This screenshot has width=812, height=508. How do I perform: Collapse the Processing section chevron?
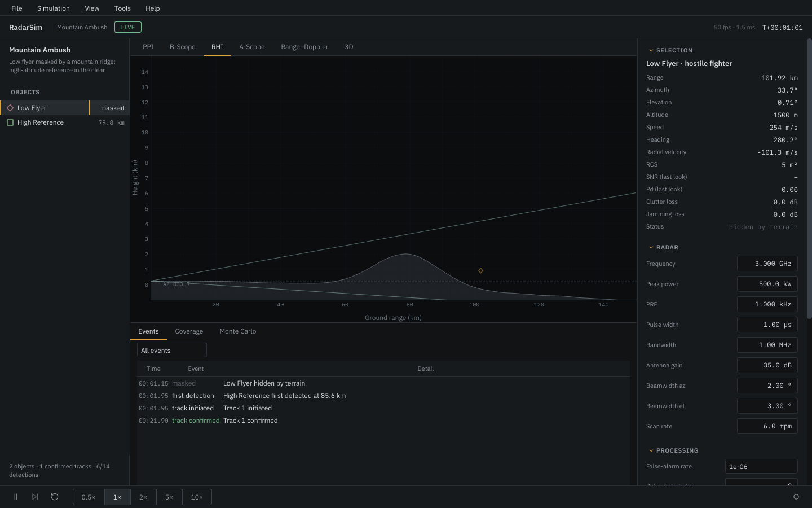(651, 450)
